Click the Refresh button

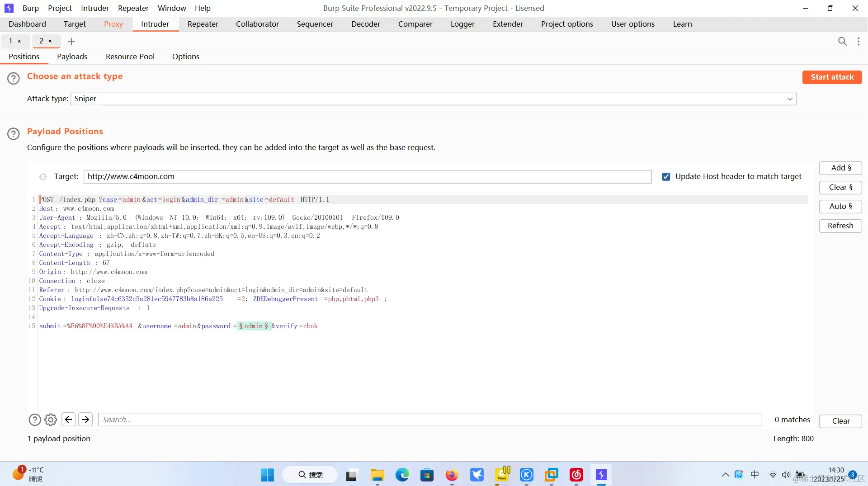coord(841,226)
